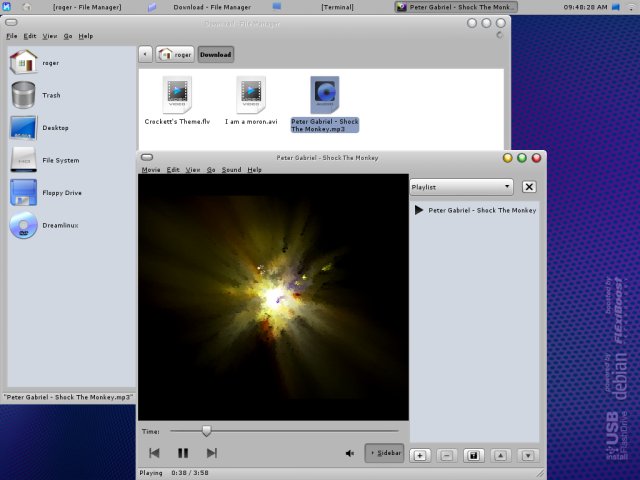This screenshot has width=640, height=480.
Task: Select Peter Gabriel track in playlist
Action: tap(475, 210)
